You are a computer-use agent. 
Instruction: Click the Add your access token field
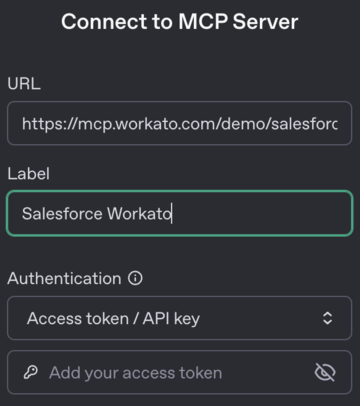179,372
